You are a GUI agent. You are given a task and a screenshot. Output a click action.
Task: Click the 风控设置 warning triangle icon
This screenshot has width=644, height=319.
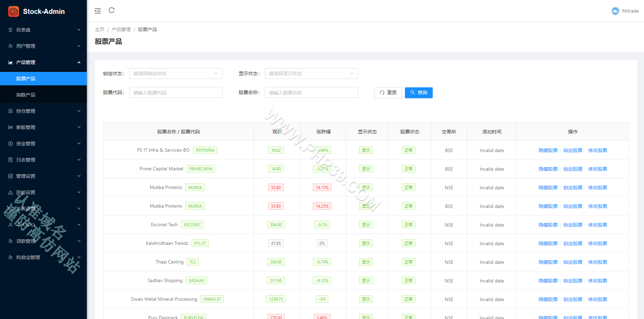(x=11, y=192)
